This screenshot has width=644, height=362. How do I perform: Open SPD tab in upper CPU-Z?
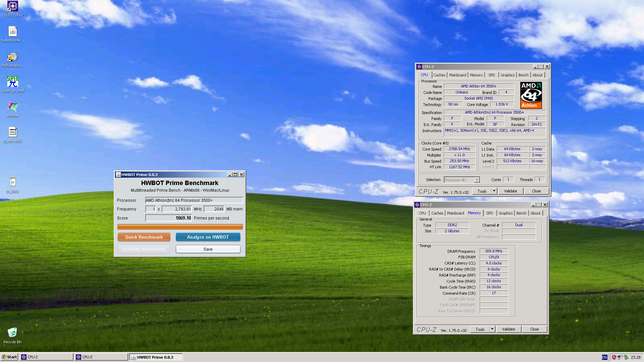(x=491, y=75)
